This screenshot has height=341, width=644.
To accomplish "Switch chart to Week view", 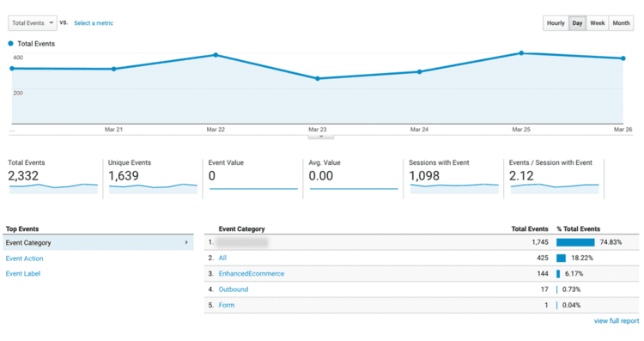I will [x=597, y=23].
